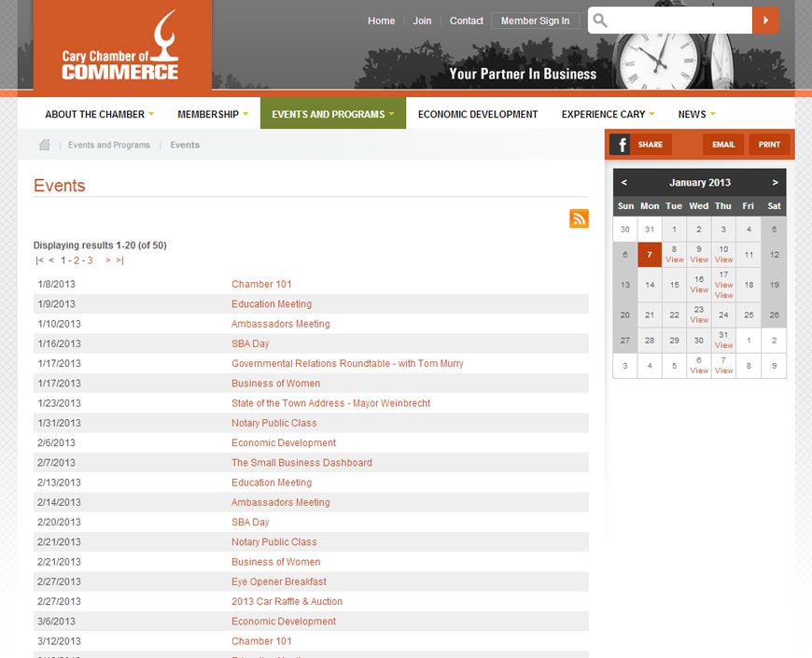Open Economic Development on 2/6/2013
Image resolution: width=812 pixels, height=658 pixels.
pyautogui.click(x=284, y=443)
